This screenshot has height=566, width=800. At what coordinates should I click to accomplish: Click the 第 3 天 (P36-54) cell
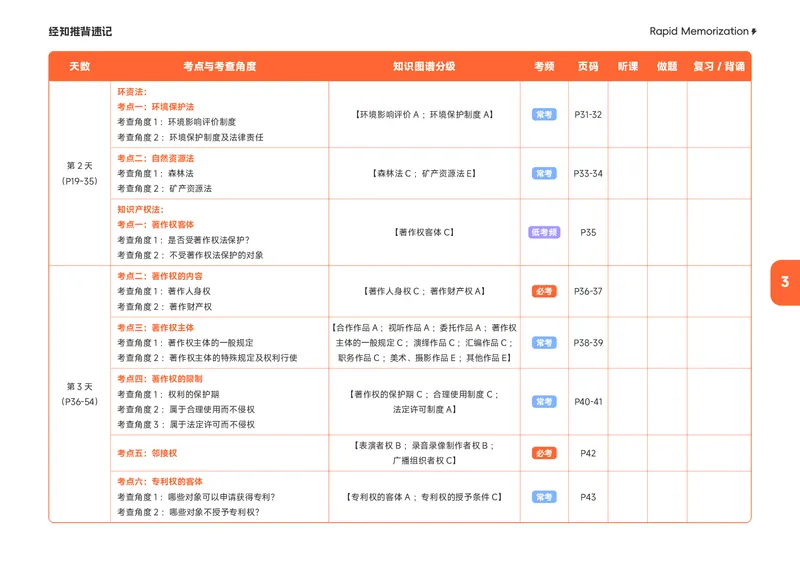point(80,394)
